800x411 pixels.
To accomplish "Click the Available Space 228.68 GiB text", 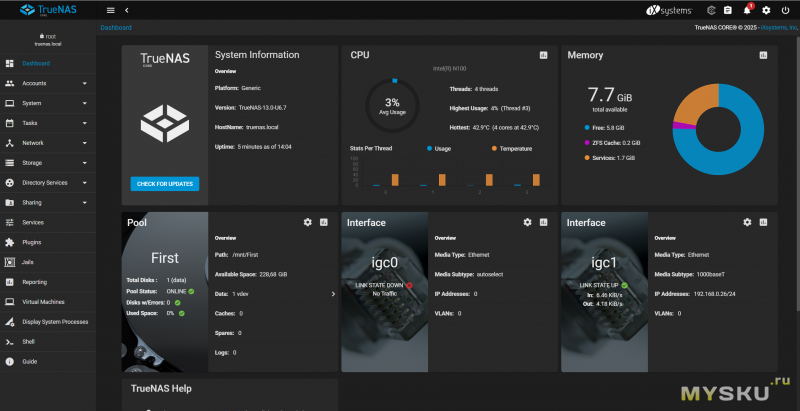I will 251,274.
